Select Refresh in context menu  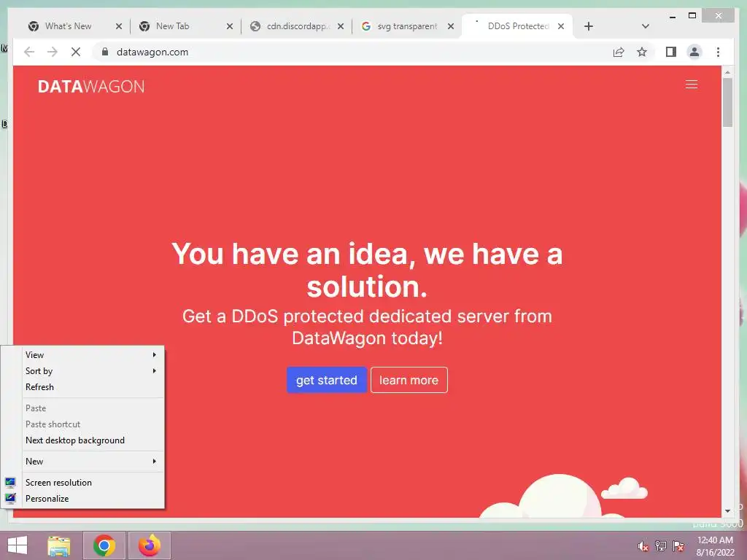pyautogui.click(x=83, y=387)
